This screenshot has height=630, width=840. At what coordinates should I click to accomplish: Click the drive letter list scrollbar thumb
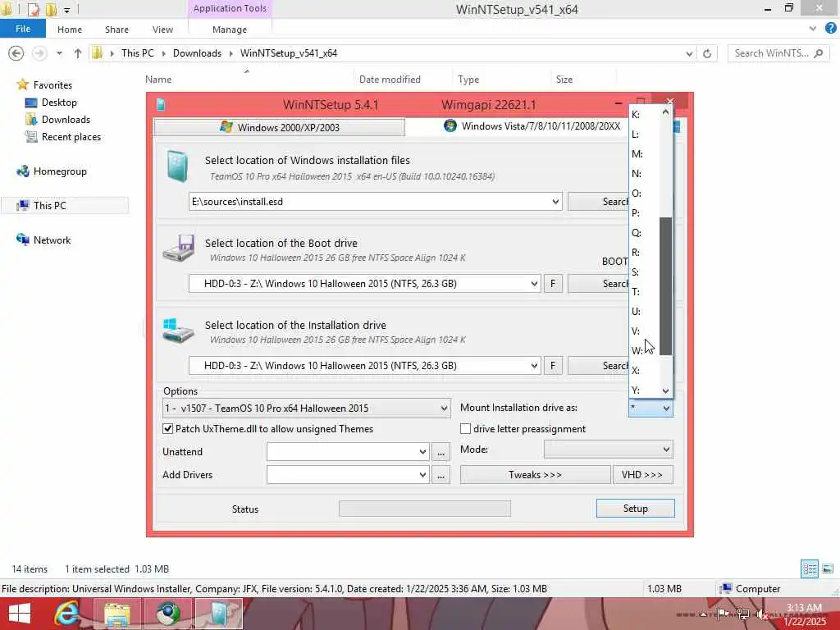[x=665, y=286]
